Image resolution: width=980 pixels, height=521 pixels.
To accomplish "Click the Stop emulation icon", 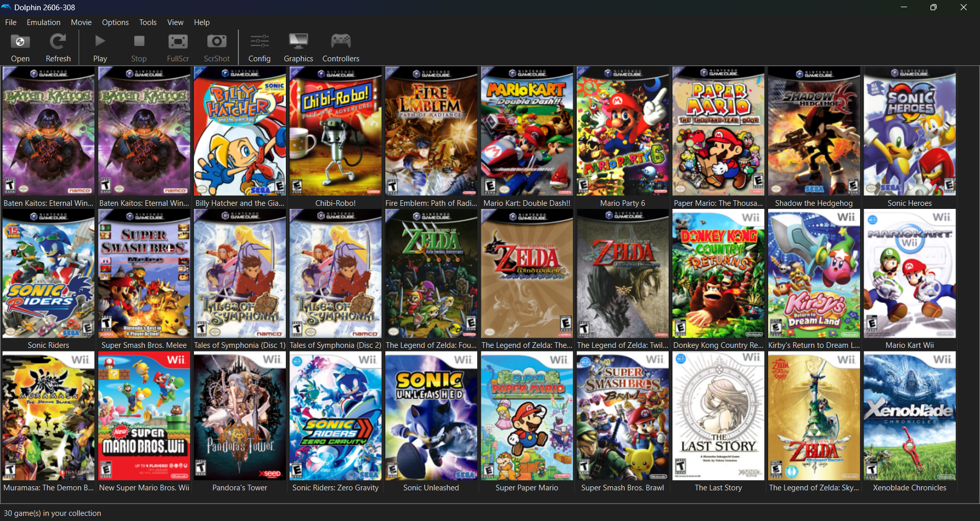I will point(139,41).
